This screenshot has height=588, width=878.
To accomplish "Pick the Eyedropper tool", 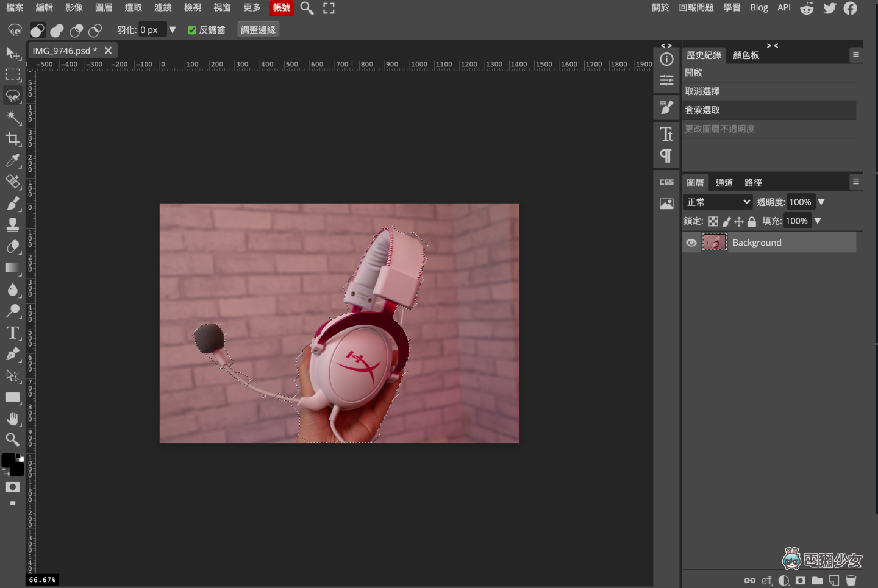I will click(x=13, y=160).
